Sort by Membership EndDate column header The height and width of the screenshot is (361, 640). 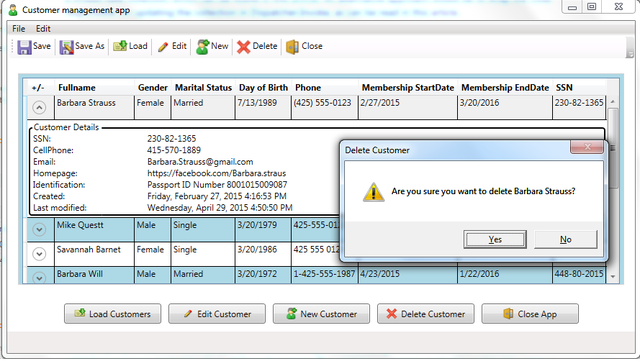[x=505, y=87]
